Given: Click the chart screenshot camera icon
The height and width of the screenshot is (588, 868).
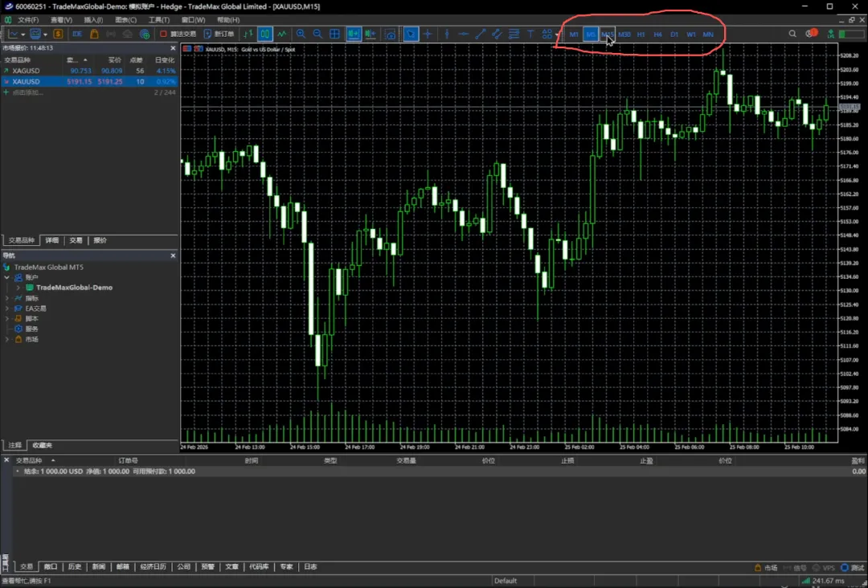Looking at the screenshot, I should 391,34.
